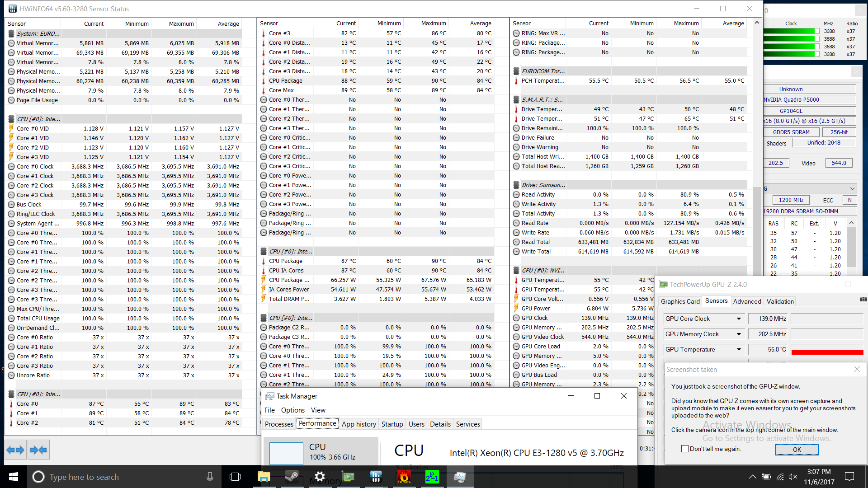Click HWiNFO expand columns arrows button
Image resolution: width=868 pixels, height=488 pixels.
(15, 450)
